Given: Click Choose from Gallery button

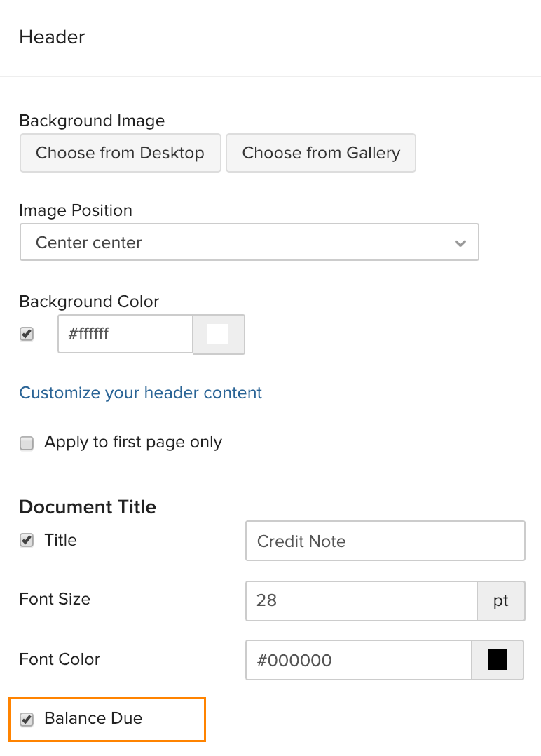Looking at the screenshot, I should (321, 153).
